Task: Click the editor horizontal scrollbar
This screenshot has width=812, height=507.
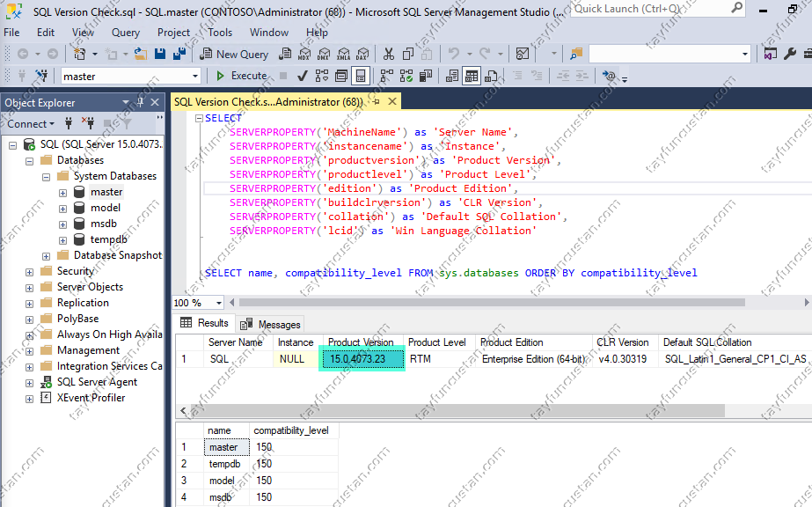Action: point(492,303)
